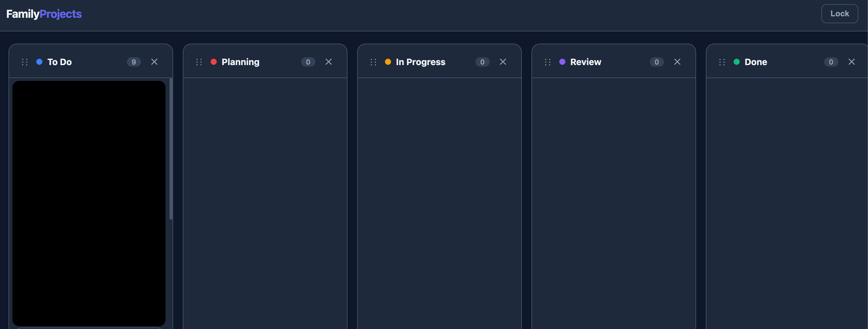
Task: Click the To Do card count badge
Action: (134, 62)
